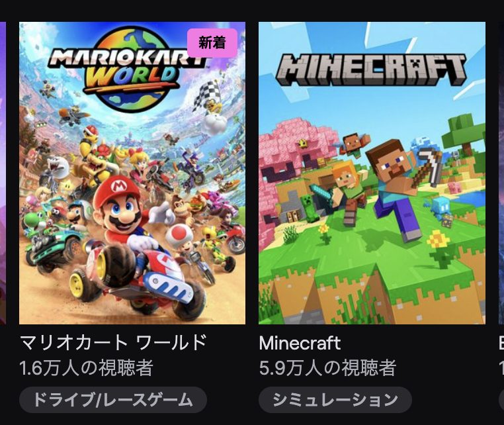504x425 pixels.
Task: Open the Mario Kart World cover art
Action: [132, 173]
